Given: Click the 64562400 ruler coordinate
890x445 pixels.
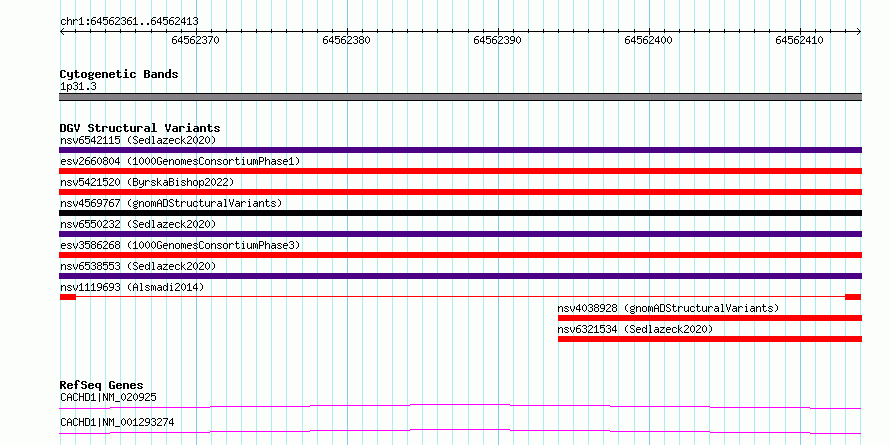Looking at the screenshot, I should pyautogui.click(x=648, y=41).
